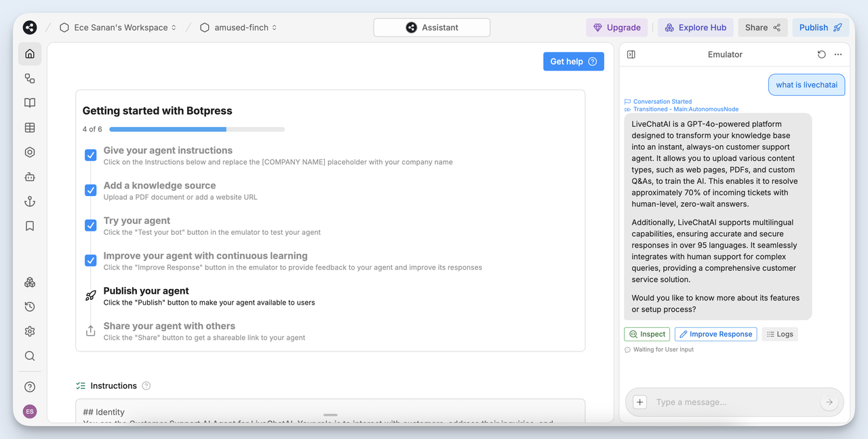Open Search from the left sidebar
Image resolution: width=868 pixels, height=439 pixels.
29,356
